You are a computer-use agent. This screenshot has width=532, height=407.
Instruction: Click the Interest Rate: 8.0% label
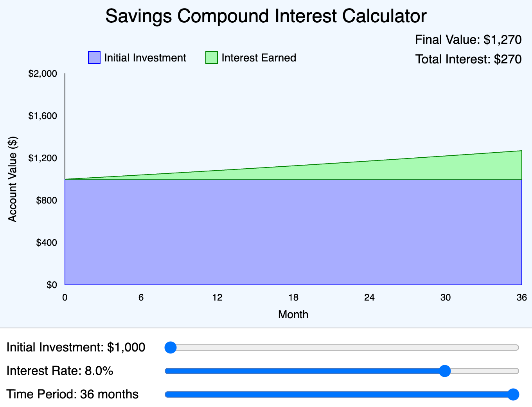pos(59,371)
